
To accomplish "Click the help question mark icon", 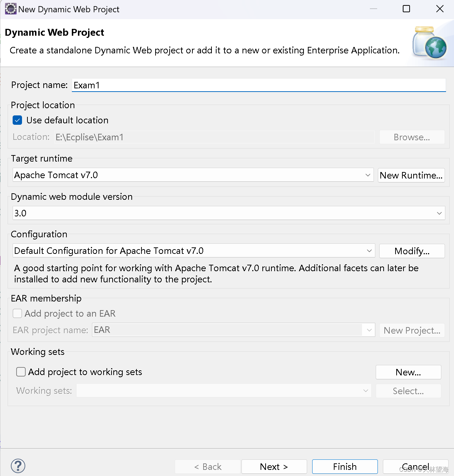I will 18,466.
